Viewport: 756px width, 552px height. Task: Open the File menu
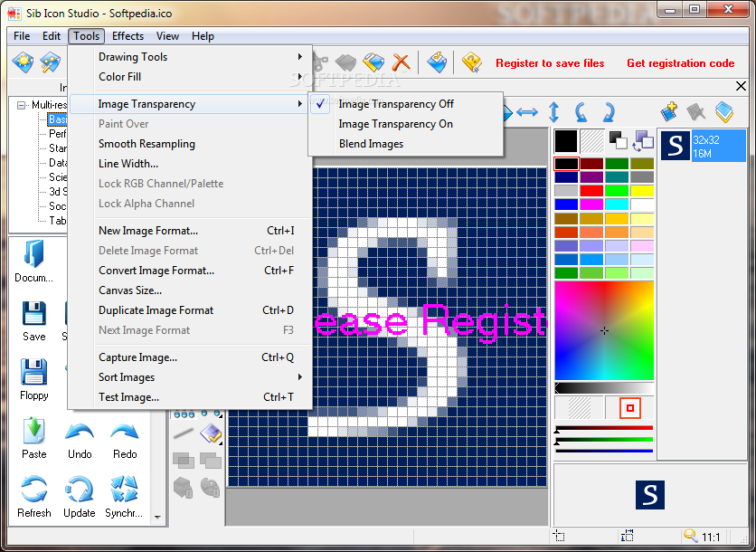click(x=22, y=36)
